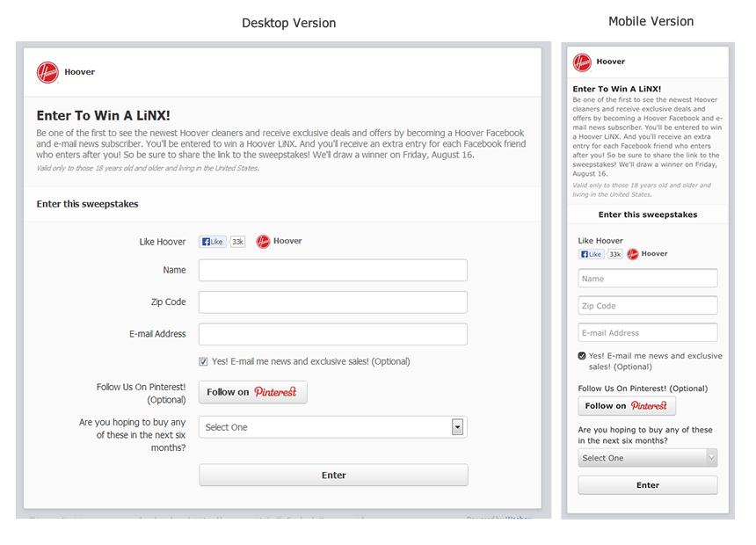
Task: Click the desktop 'E-mail Address' field label
Action: tap(157, 334)
